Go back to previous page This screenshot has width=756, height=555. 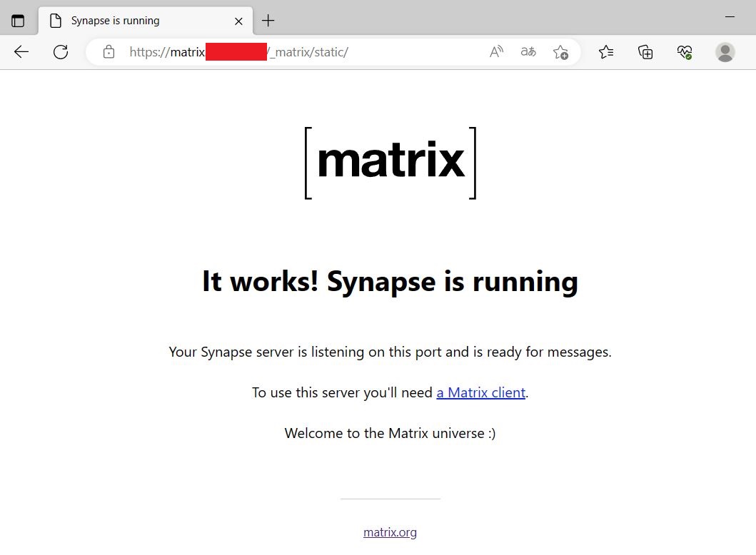coord(21,51)
